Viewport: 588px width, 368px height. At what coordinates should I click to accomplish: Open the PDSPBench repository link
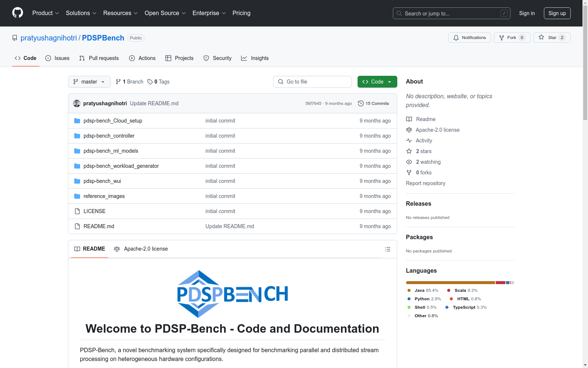tap(103, 38)
